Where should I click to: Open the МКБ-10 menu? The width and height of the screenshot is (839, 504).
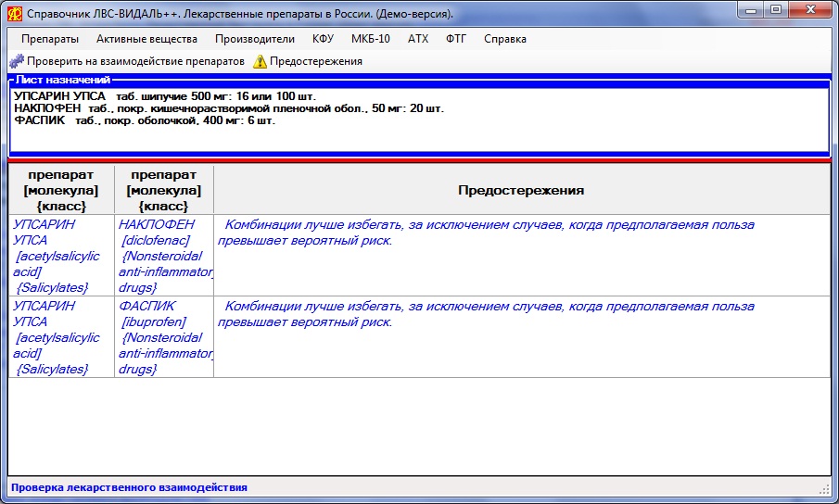point(370,39)
